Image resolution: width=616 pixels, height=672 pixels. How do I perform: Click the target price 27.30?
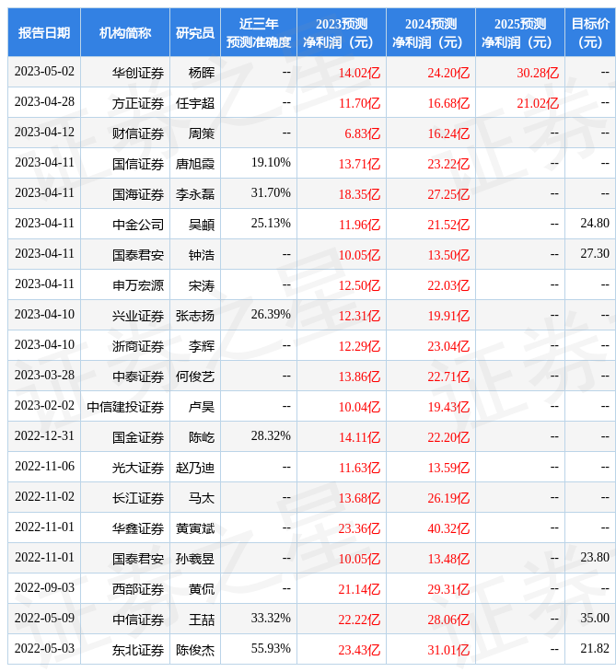point(595,254)
